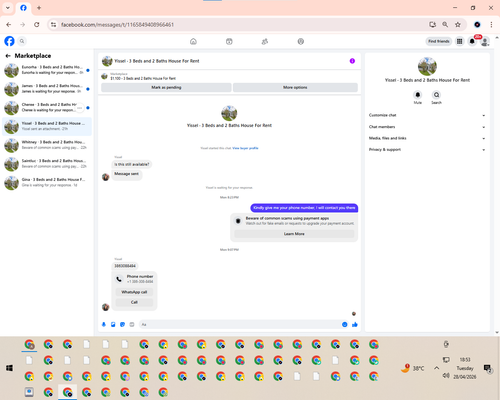Open Whitney's house rental chat
Image resolution: width=500 pixels, height=400 pixels.
pyautogui.click(x=47, y=145)
